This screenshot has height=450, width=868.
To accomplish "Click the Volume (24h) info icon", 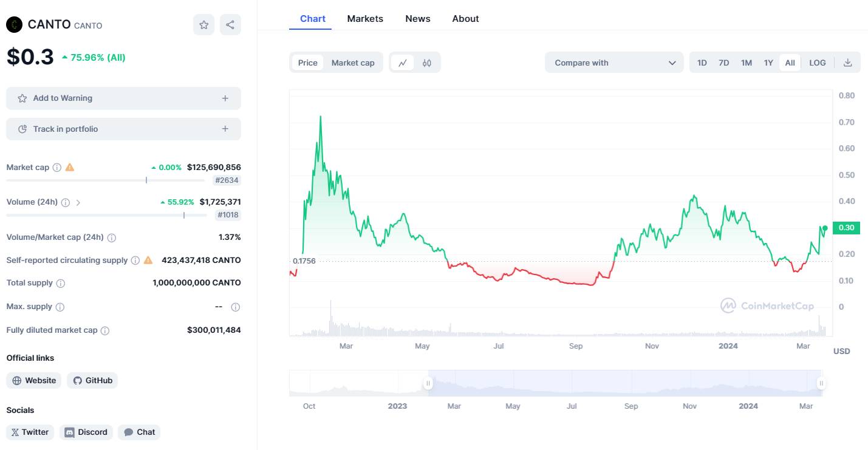I will 66,202.
